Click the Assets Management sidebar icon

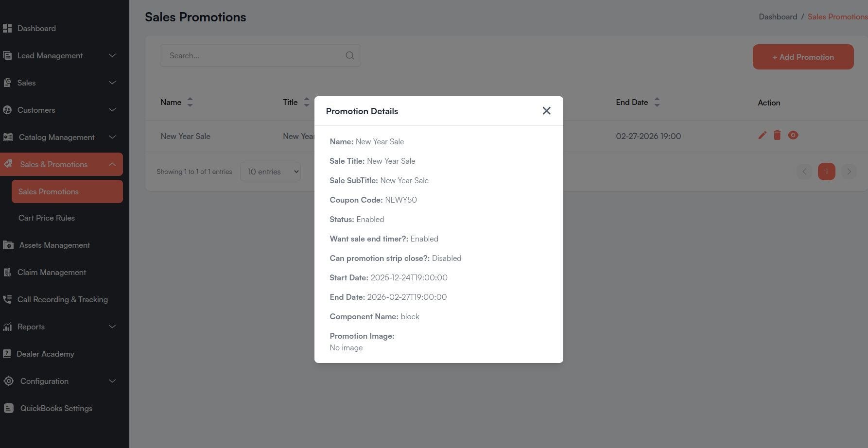8,245
